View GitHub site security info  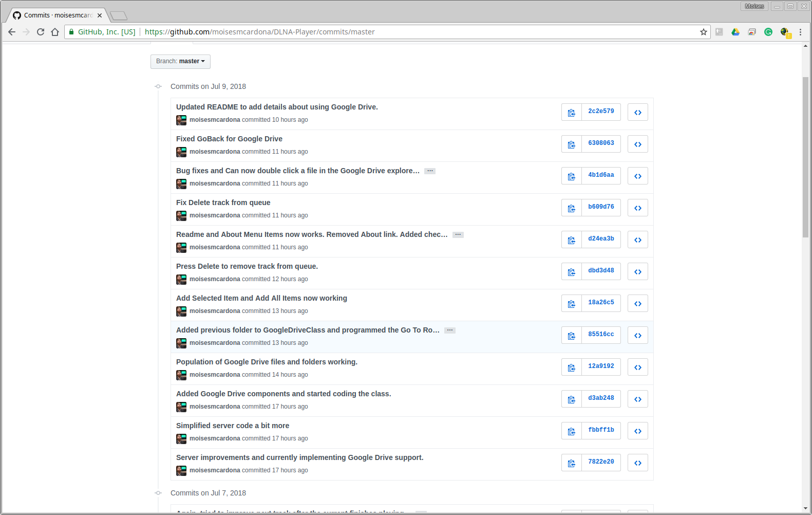[x=103, y=32]
